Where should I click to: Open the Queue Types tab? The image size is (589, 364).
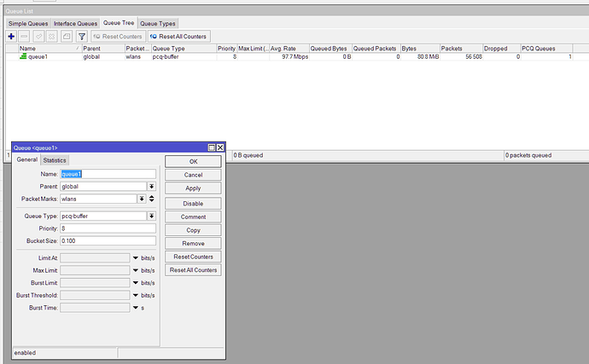(158, 23)
